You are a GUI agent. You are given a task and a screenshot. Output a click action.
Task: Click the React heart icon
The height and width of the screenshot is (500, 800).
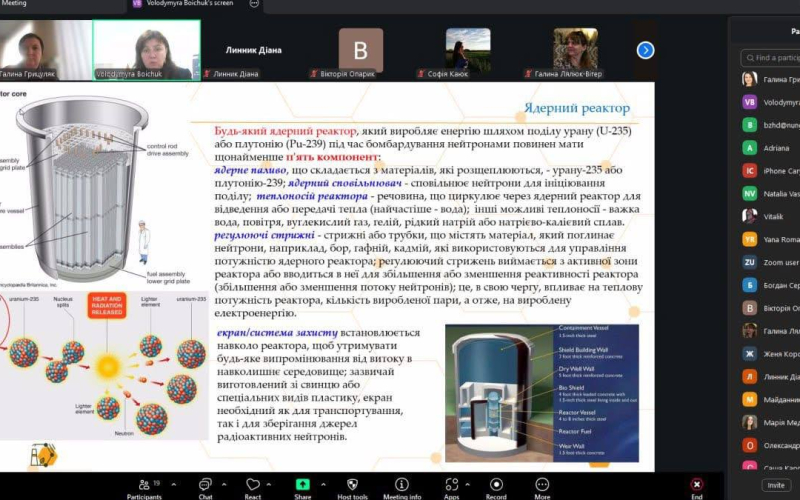(252, 482)
